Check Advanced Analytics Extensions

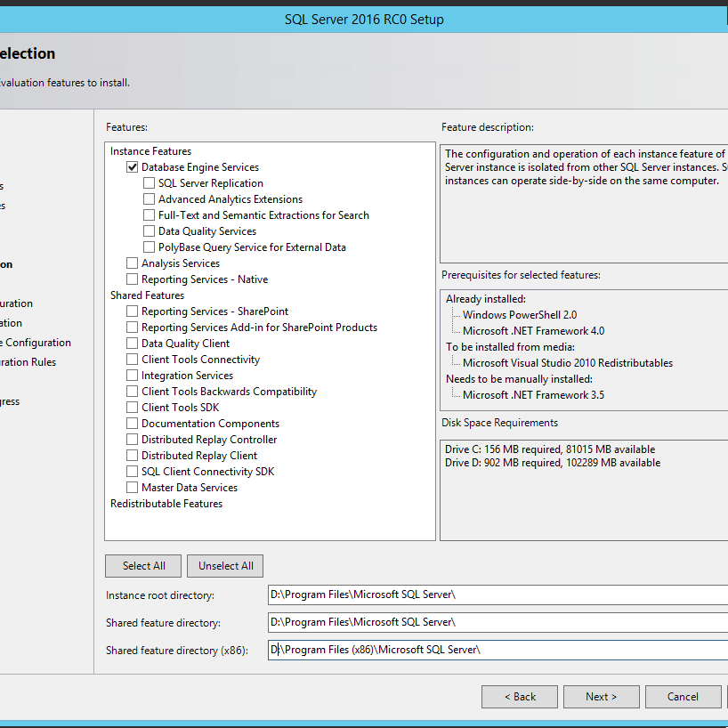[149, 198]
